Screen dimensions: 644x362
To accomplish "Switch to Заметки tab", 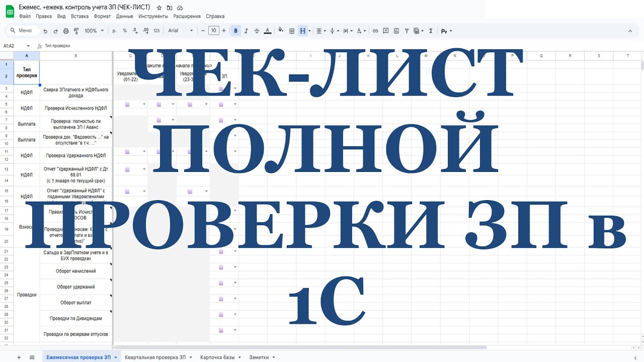I will (x=259, y=357).
